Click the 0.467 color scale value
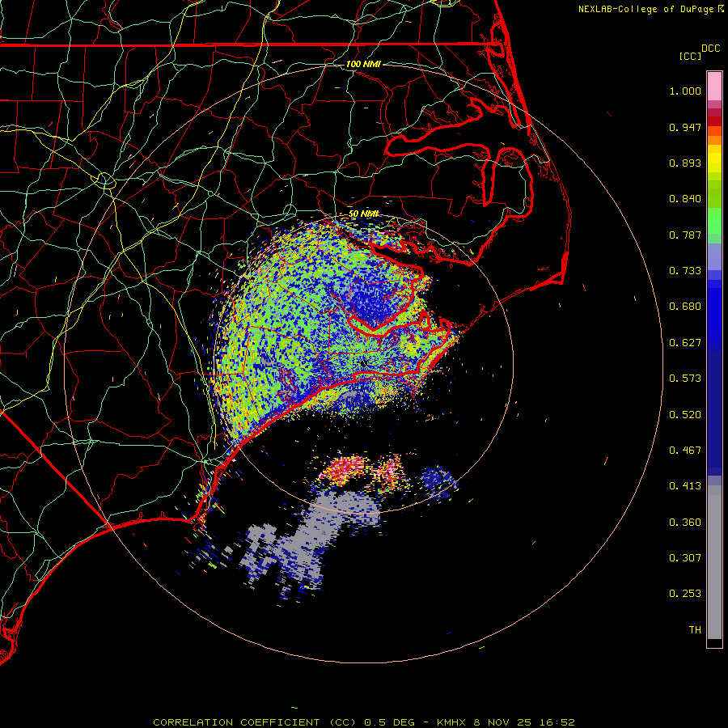Image resolution: width=728 pixels, height=728 pixels. pyautogui.click(x=685, y=451)
